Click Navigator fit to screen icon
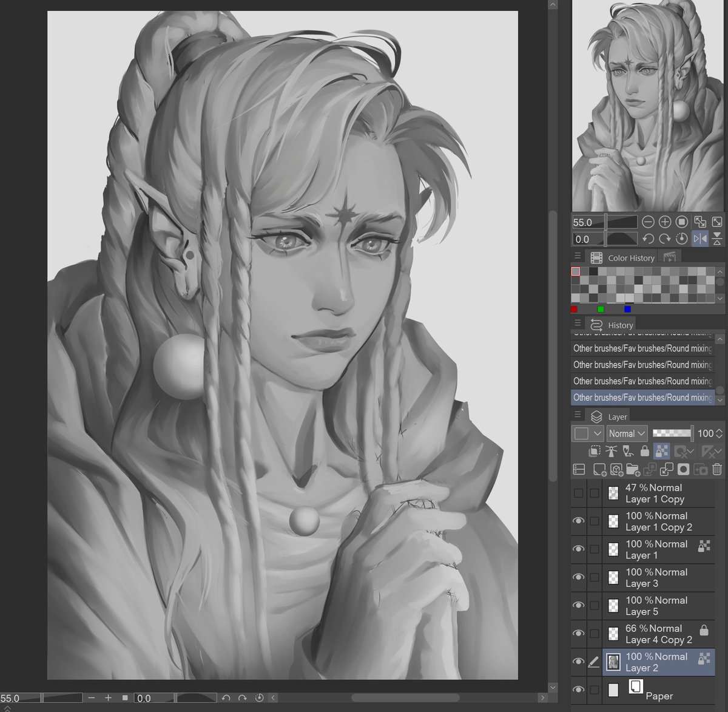The height and width of the screenshot is (712, 728). point(700,222)
